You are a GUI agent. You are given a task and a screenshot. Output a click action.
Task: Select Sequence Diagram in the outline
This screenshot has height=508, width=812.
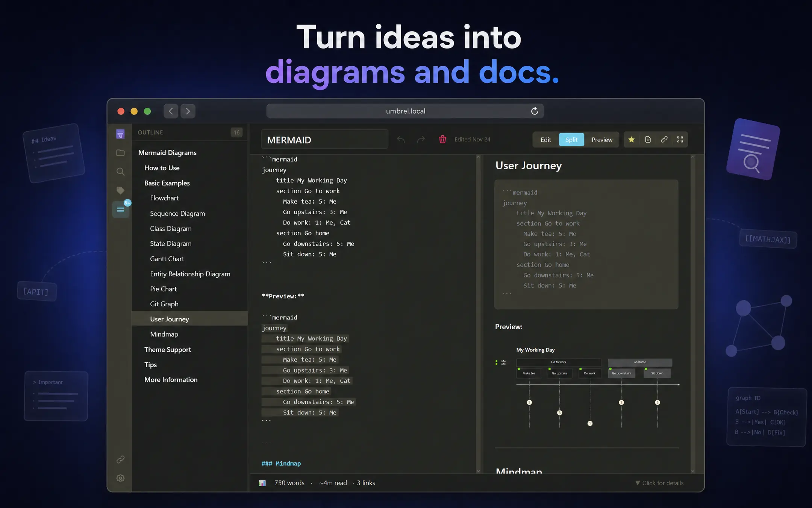click(189, 213)
